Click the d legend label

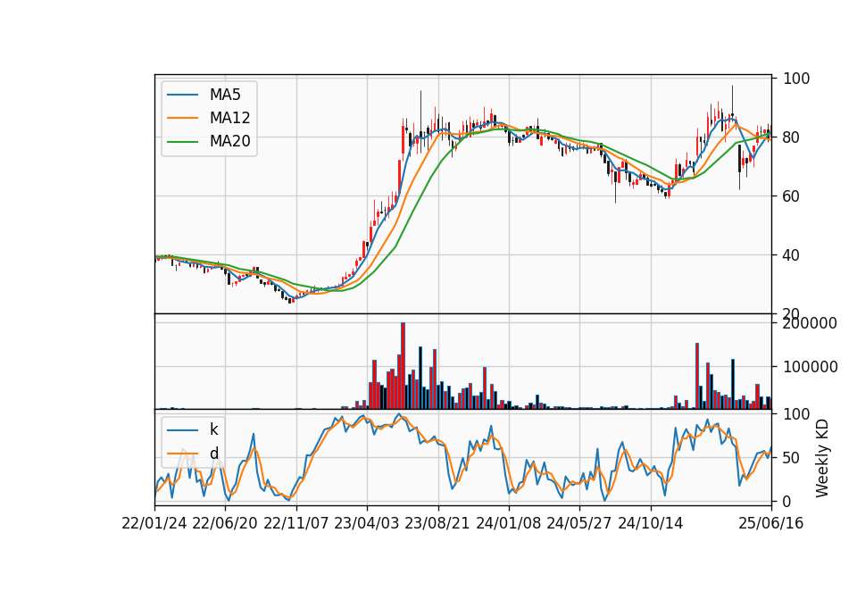(x=213, y=454)
